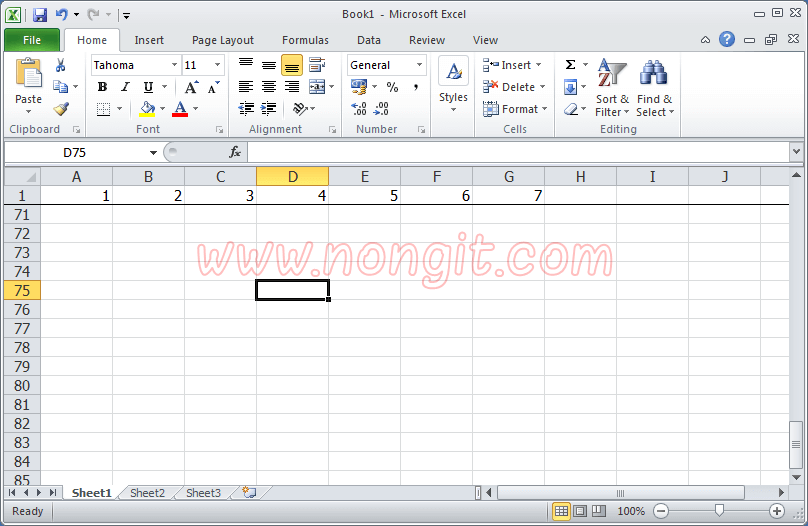Screen dimensions: 808x526
Task: Decrease indent in the cell
Action: point(246,109)
